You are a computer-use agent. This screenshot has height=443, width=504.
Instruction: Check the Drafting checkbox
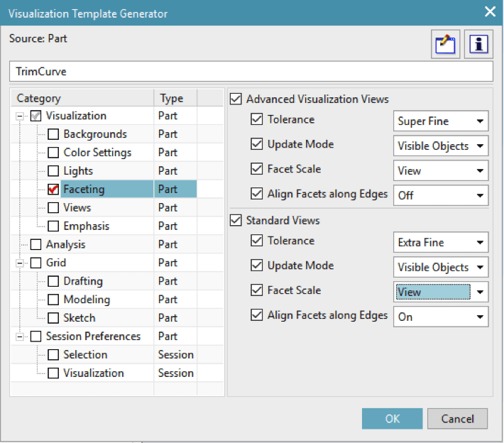[x=53, y=281]
